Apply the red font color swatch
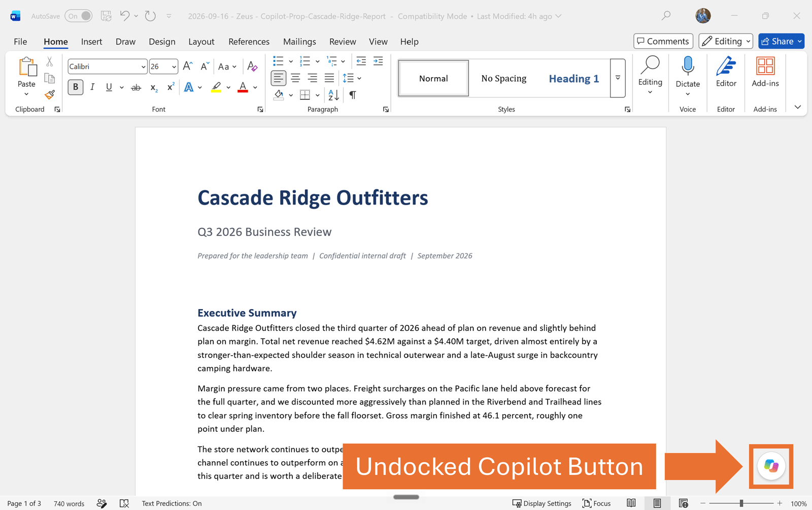The height and width of the screenshot is (510, 812). (x=243, y=87)
